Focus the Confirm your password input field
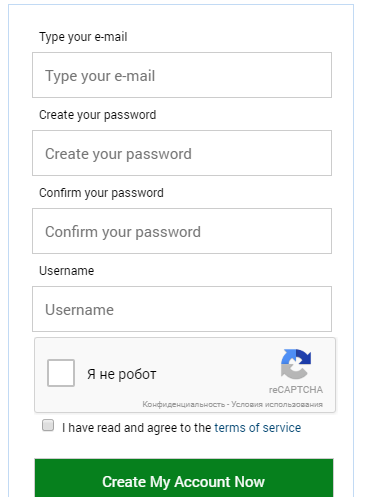Screen dimensions: 381x497 (182, 231)
